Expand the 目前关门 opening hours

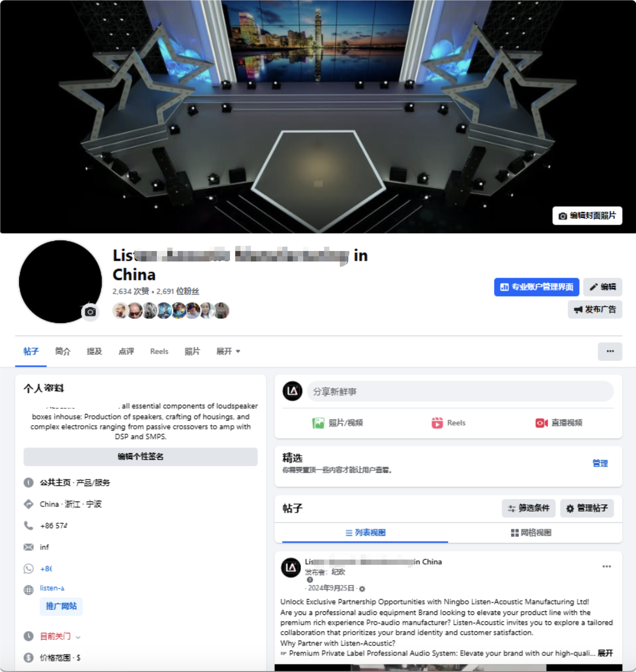(x=60, y=636)
